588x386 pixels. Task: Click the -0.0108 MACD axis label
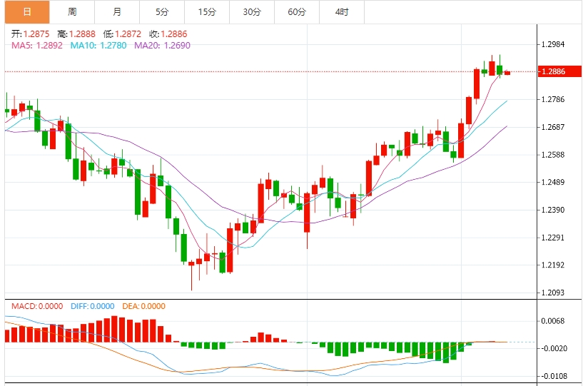click(554, 376)
